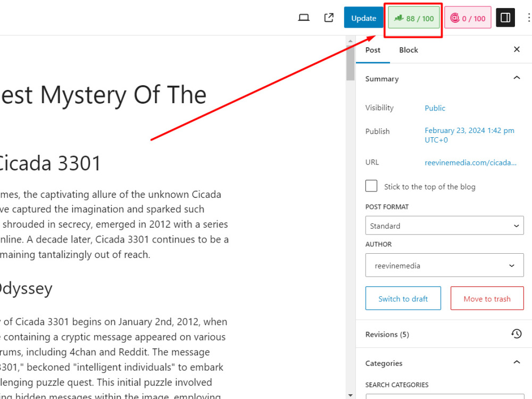This screenshot has height=399, width=532.
Task: Open post in new tab icon
Action: [x=329, y=18]
